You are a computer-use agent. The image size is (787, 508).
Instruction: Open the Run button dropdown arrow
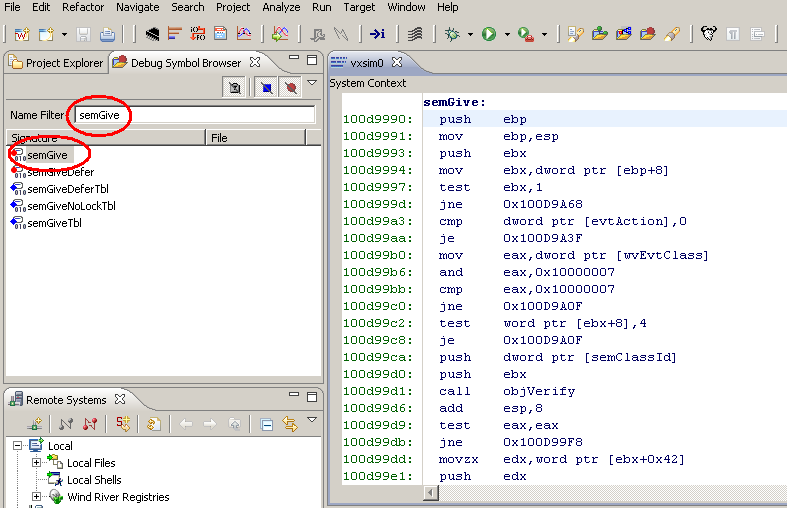click(x=507, y=35)
